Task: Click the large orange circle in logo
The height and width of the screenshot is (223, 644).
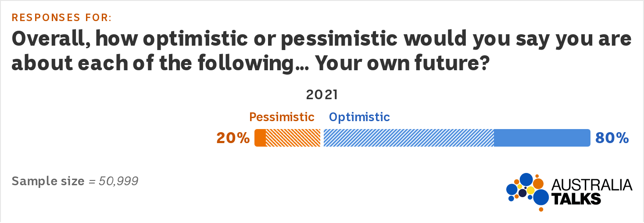Action: (x=538, y=183)
